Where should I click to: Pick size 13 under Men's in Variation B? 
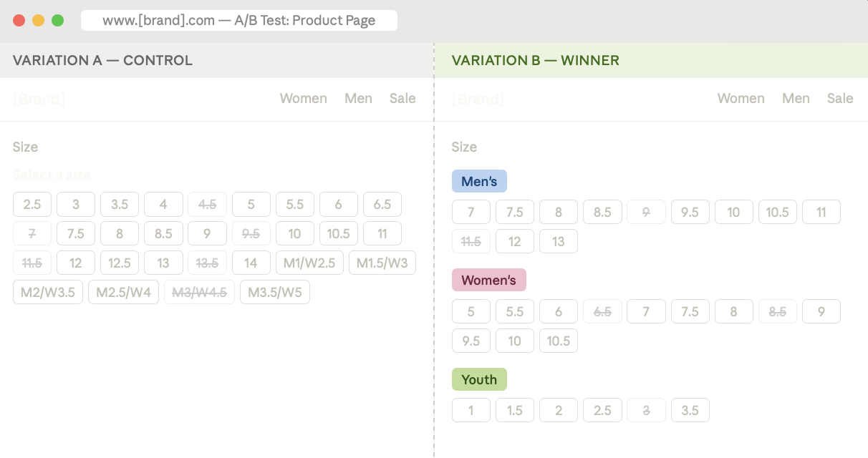click(x=559, y=241)
